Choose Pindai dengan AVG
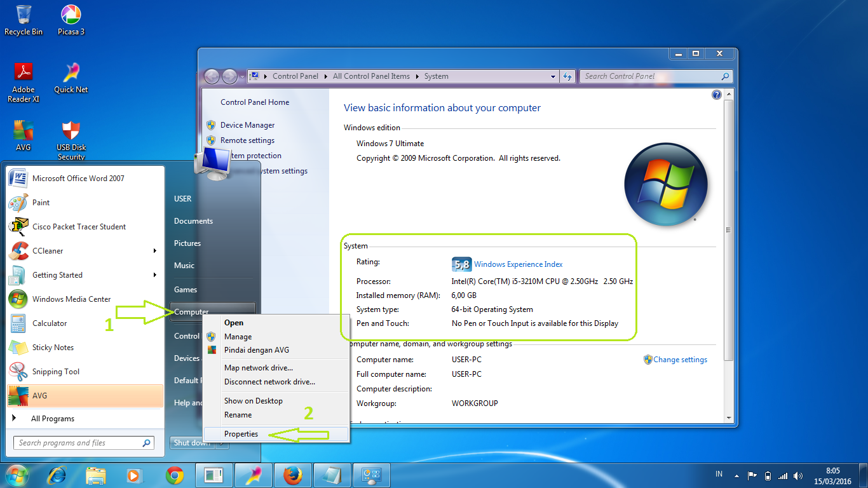Image resolution: width=868 pixels, height=488 pixels. coord(276,350)
